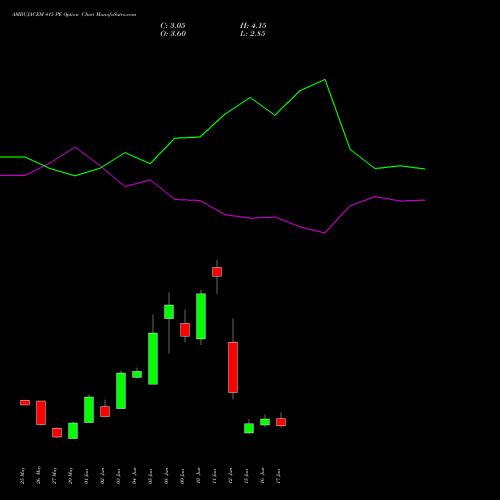Click the 08 Jun date label

pyautogui.click(x=166, y=476)
